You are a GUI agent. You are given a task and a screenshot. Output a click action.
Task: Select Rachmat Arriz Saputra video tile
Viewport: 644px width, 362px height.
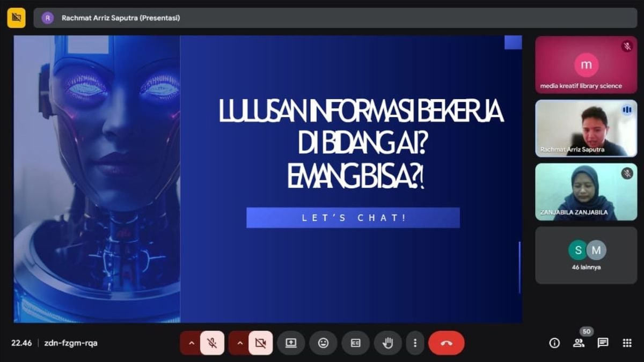click(x=586, y=128)
